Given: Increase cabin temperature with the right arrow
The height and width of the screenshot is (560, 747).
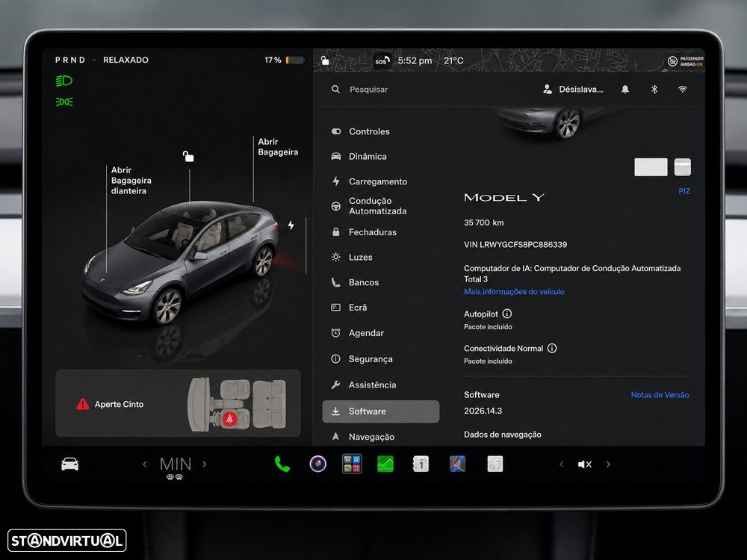Looking at the screenshot, I should 205,464.
